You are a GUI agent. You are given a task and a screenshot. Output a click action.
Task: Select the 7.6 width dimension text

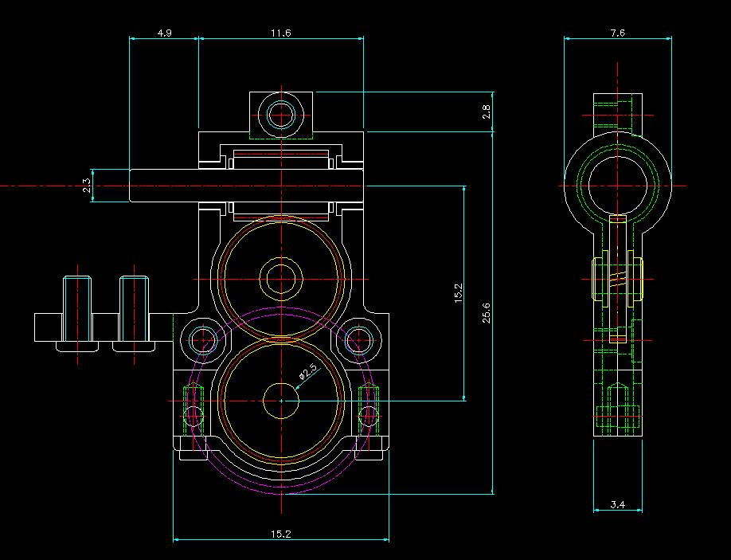[617, 33]
